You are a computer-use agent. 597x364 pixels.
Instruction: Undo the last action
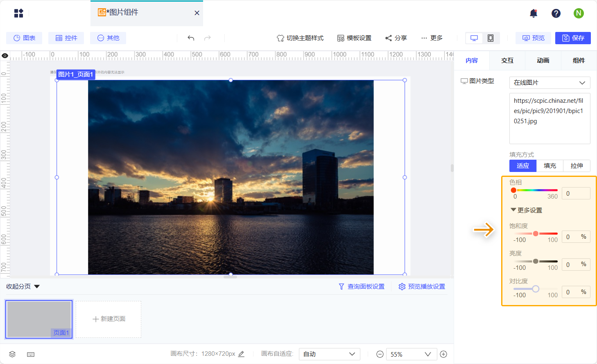point(191,38)
